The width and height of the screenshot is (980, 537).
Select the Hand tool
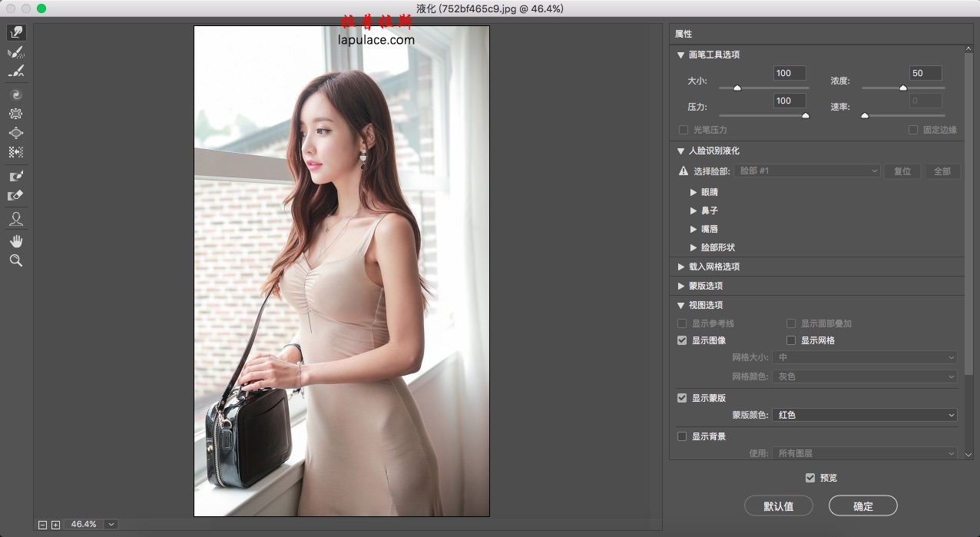click(16, 241)
